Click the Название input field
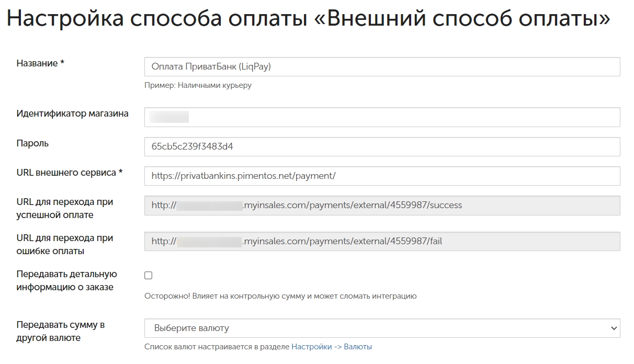 tap(382, 67)
